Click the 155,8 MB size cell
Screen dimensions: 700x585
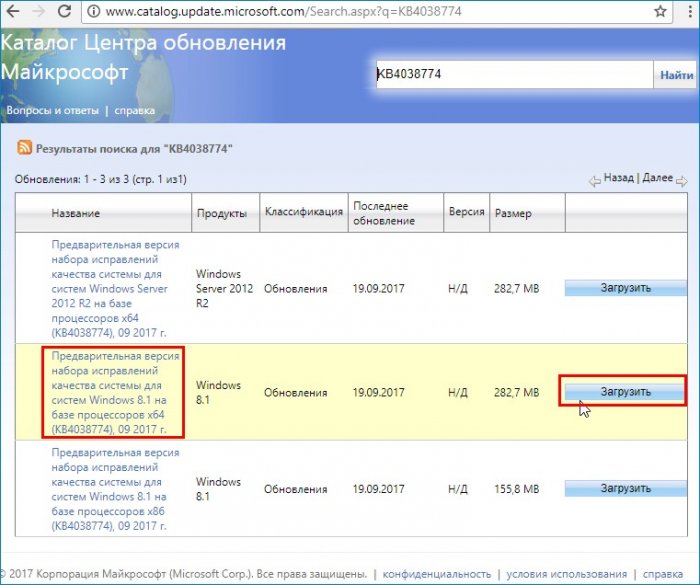[517, 489]
